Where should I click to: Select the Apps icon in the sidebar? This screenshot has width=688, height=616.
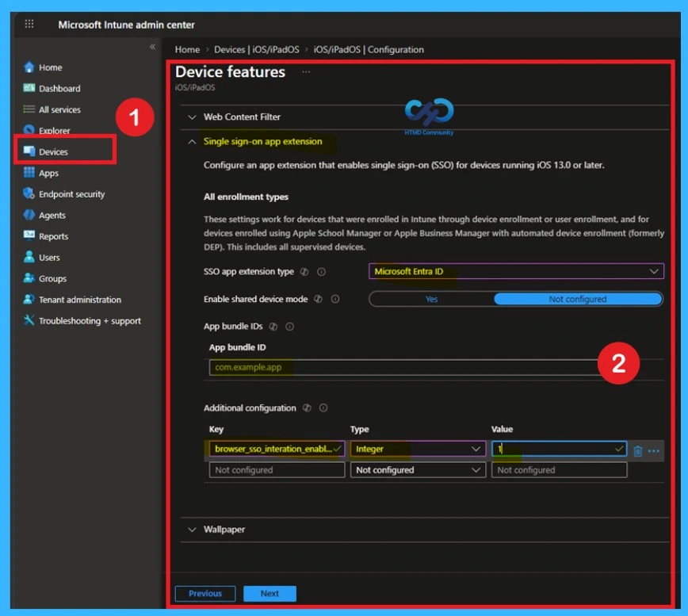(x=48, y=172)
